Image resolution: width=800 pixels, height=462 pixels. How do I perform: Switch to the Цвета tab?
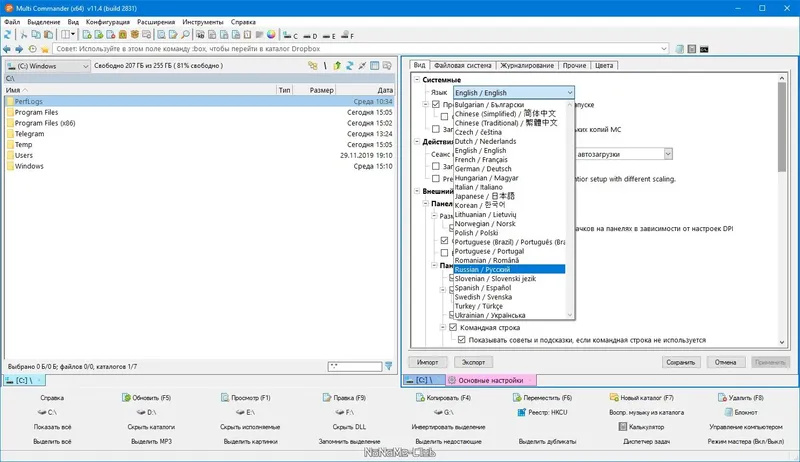pyautogui.click(x=604, y=65)
